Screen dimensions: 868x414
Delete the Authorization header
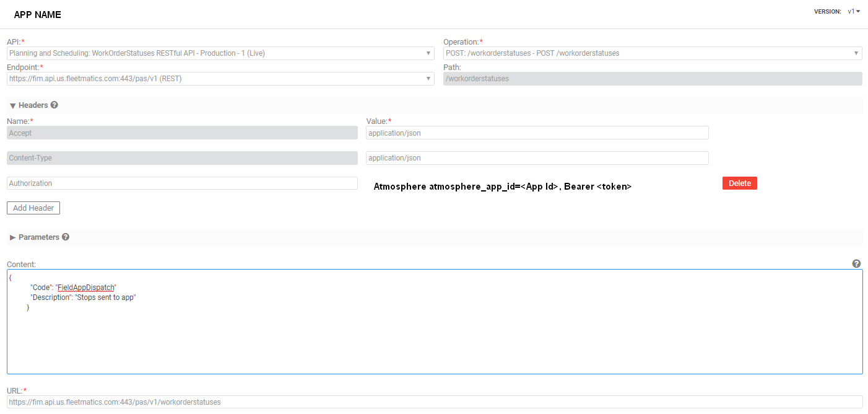739,183
